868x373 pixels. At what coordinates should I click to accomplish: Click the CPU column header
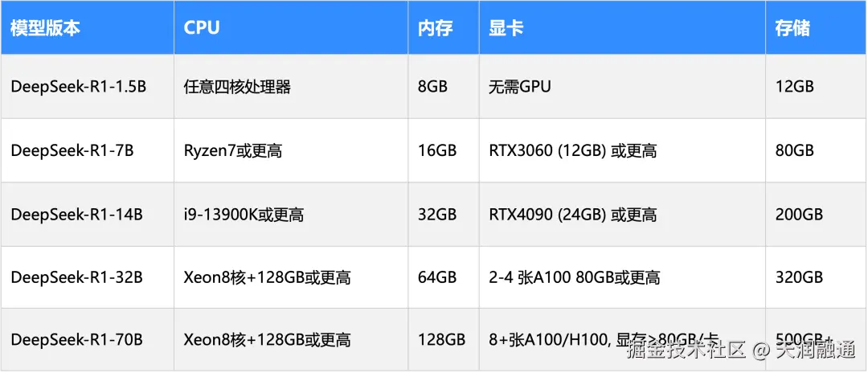tap(291, 27)
